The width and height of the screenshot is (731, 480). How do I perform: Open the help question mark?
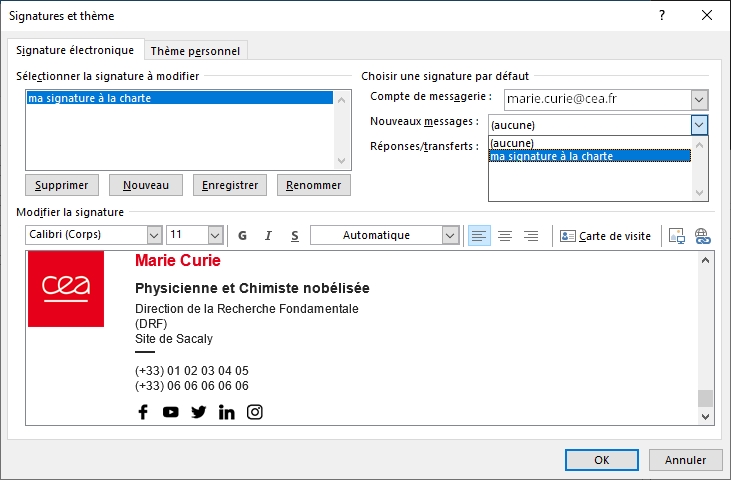662,15
